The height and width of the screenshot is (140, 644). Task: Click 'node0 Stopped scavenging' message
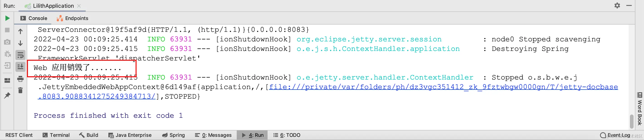[x=546, y=39]
